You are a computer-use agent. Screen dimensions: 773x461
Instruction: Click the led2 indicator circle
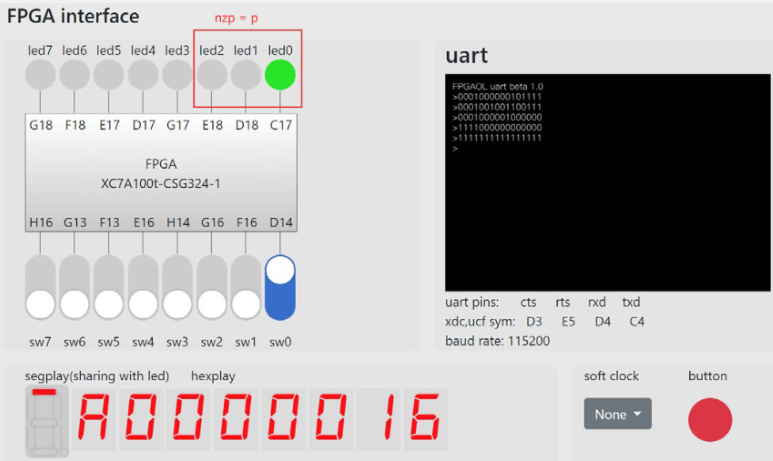coord(211,75)
